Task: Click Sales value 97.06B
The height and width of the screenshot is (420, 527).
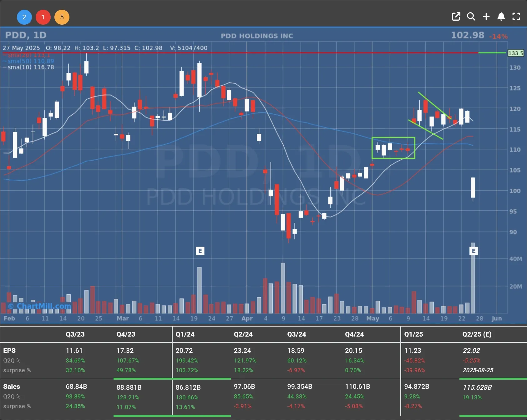Action: click(x=244, y=387)
